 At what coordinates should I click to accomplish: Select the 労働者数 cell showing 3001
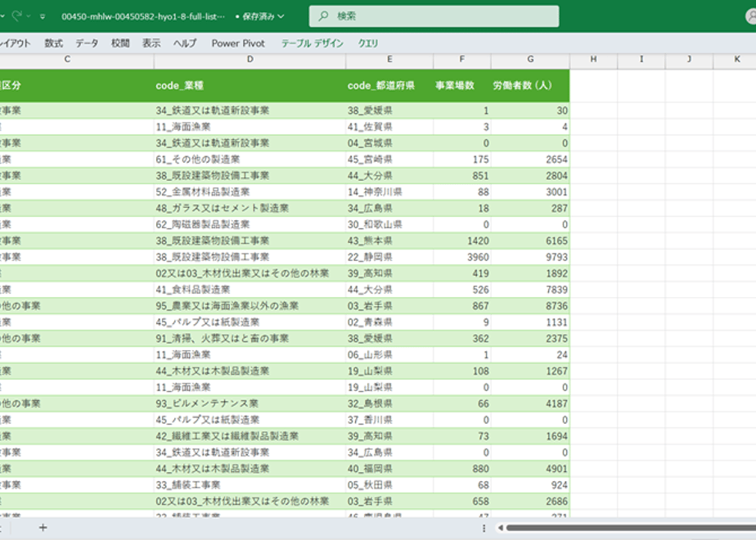(530, 192)
